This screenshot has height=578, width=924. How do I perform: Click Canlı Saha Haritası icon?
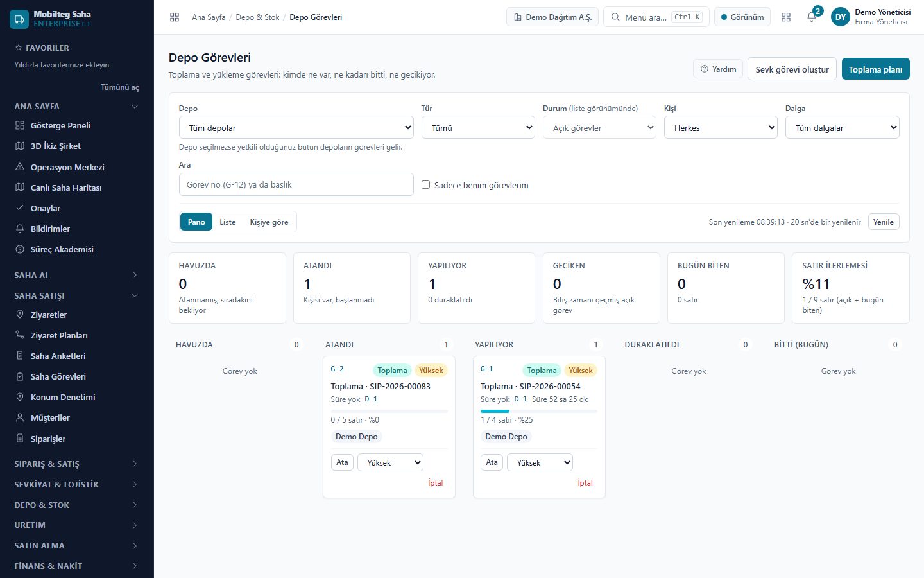click(x=20, y=188)
